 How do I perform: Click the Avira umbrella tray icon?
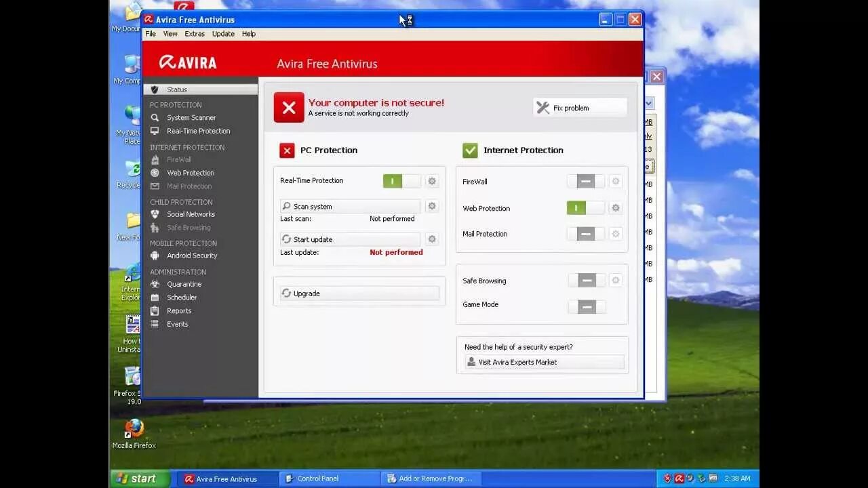tap(679, 479)
